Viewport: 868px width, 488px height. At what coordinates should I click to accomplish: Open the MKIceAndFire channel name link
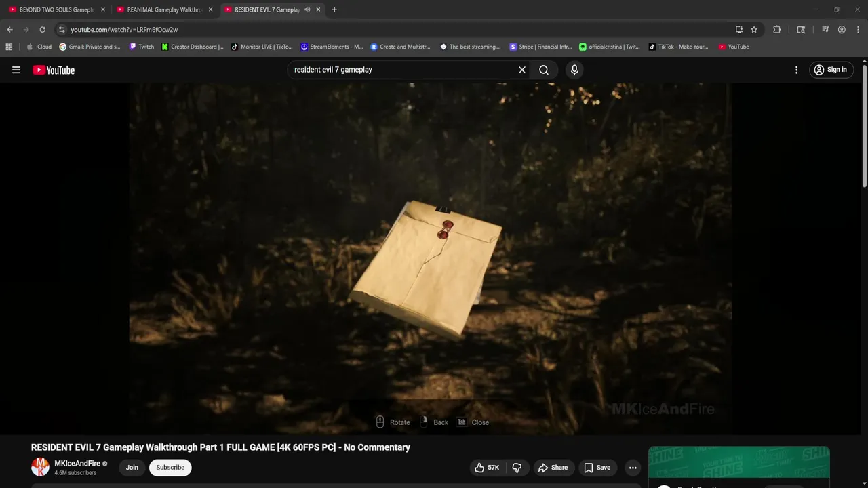click(77, 464)
